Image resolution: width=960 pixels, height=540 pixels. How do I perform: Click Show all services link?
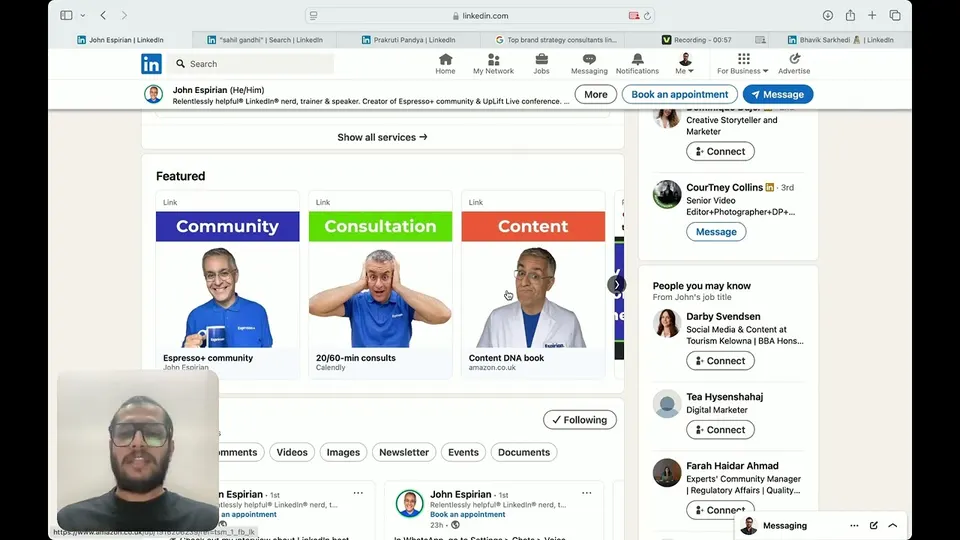382,137
